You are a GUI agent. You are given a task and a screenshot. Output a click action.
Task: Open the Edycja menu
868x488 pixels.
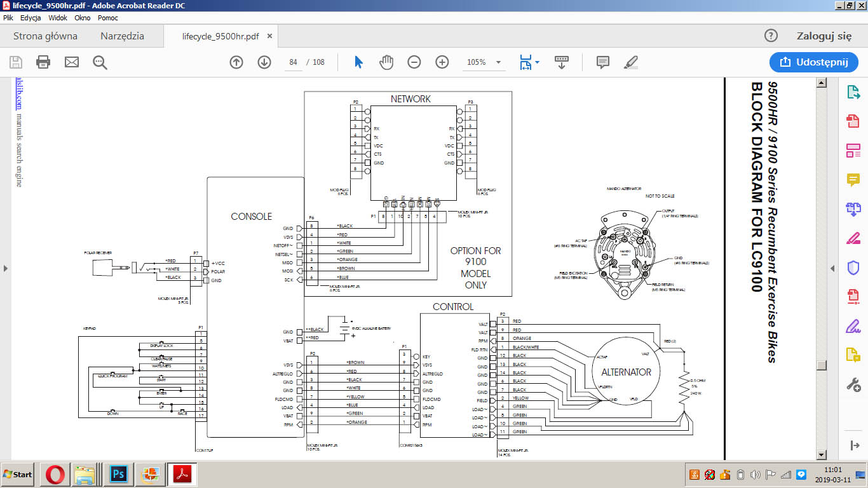[x=31, y=18]
